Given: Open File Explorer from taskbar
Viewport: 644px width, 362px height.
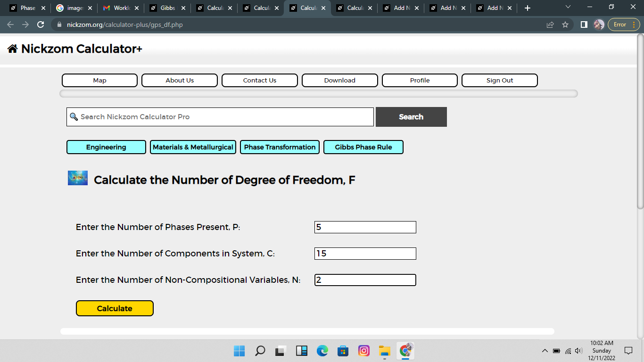Looking at the screenshot, I should point(385,351).
